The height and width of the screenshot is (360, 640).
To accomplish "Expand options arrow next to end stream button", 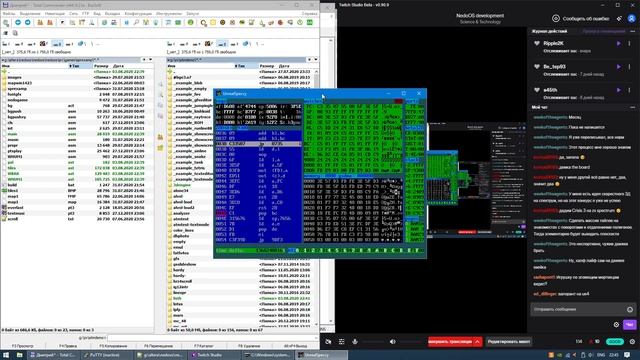I will click(477, 342).
